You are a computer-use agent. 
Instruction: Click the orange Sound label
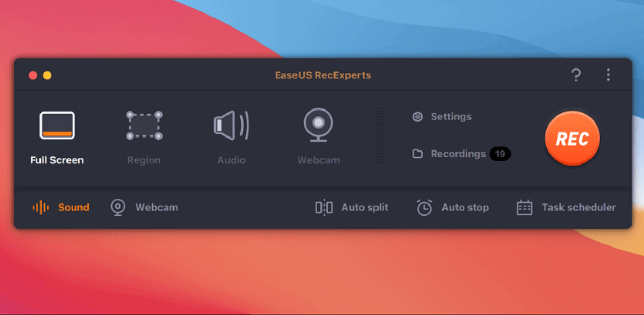(74, 208)
